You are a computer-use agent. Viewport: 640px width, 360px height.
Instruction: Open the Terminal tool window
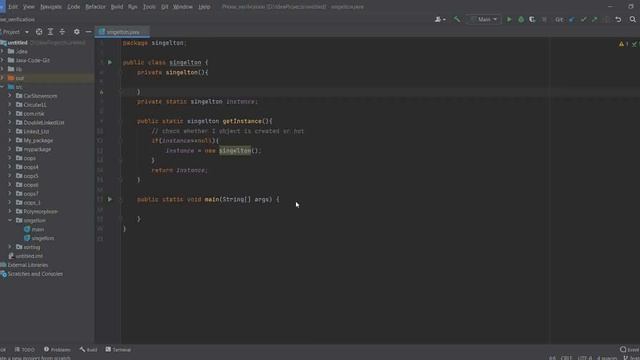[x=118, y=349]
